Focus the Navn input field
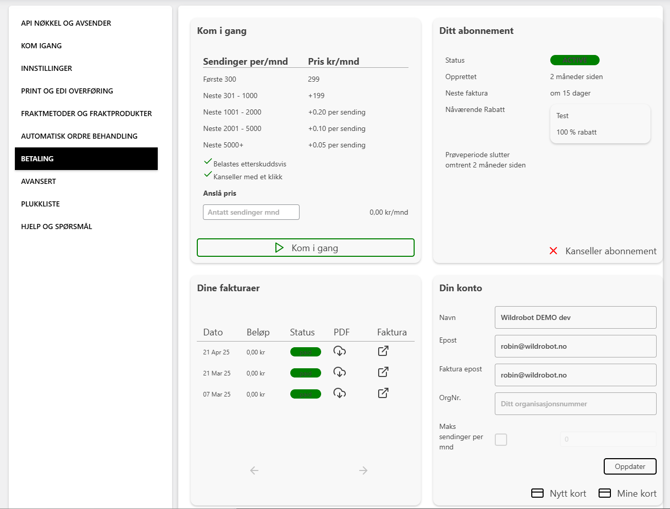Viewport: 670px width, 509px height. click(575, 318)
